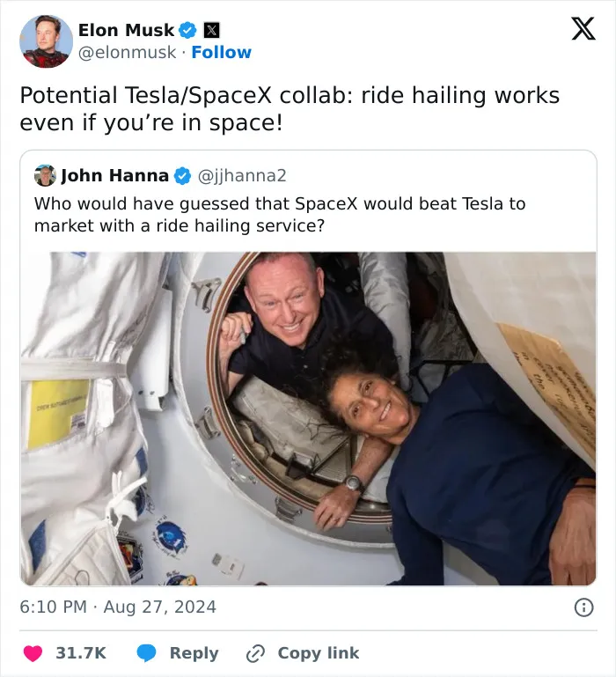Like the tweet with the heart icon
This screenshot has width=616, height=677.
click(33, 653)
